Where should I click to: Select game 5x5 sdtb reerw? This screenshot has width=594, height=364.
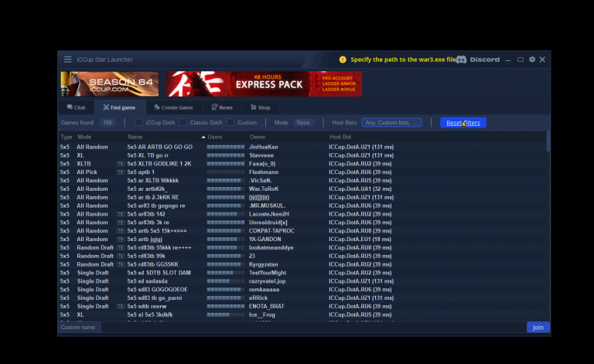[x=302, y=306]
